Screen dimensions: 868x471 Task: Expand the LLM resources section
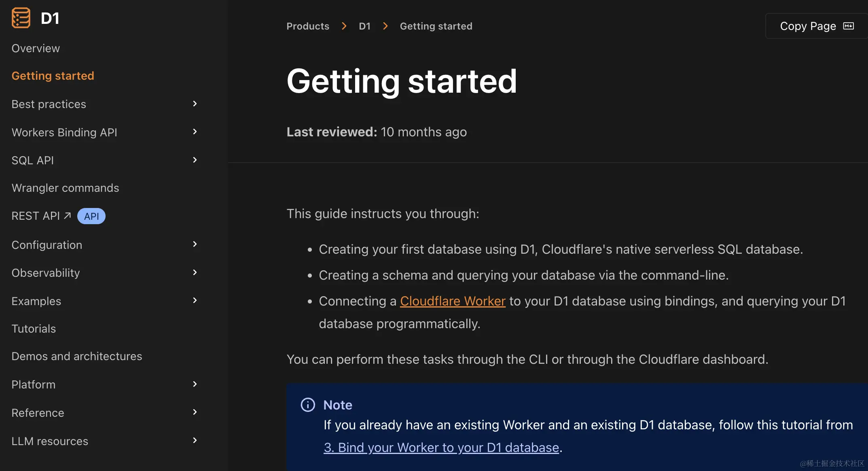tap(195, 440)
